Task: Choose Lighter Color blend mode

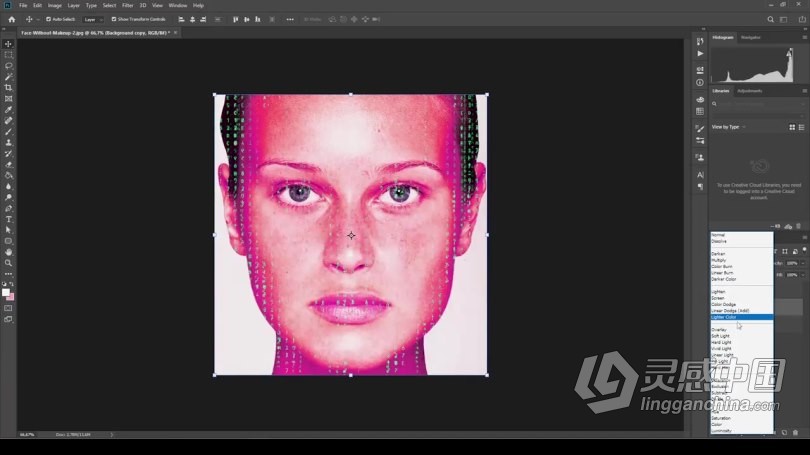Action: point(742,317)
